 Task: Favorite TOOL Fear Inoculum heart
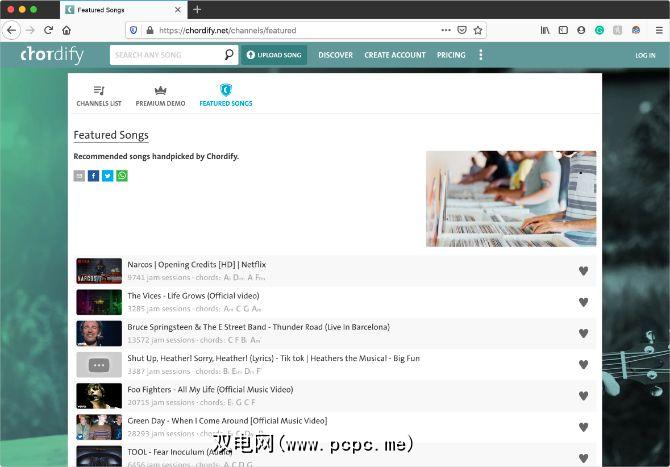click(583, 458)
